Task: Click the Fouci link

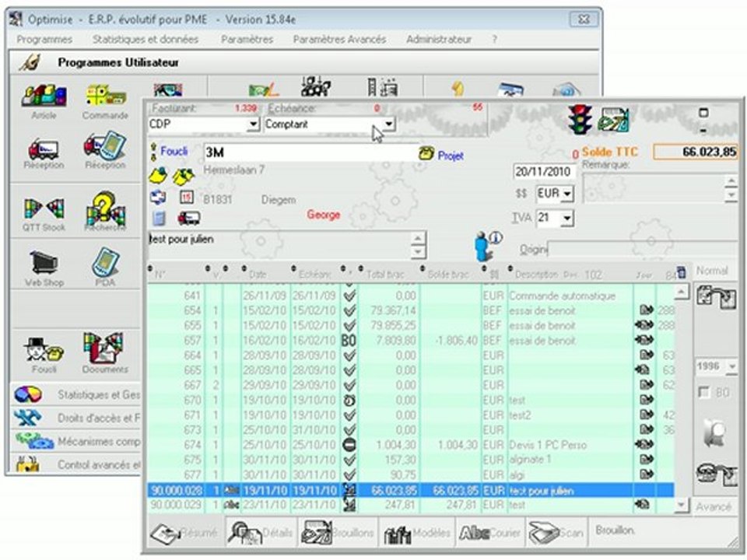Action: tap(174, 152)
